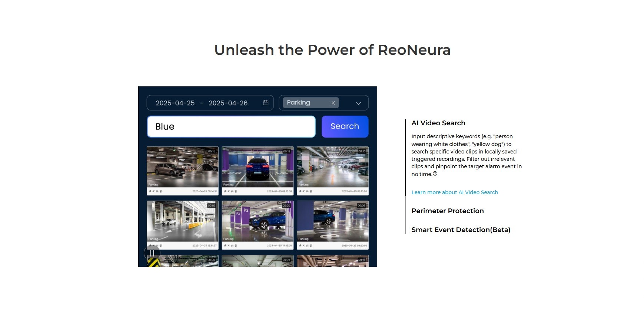This screenshot has height=311, width=644.
Task: Expand the camera filter dropdown chevron
Action: point(358,103)
